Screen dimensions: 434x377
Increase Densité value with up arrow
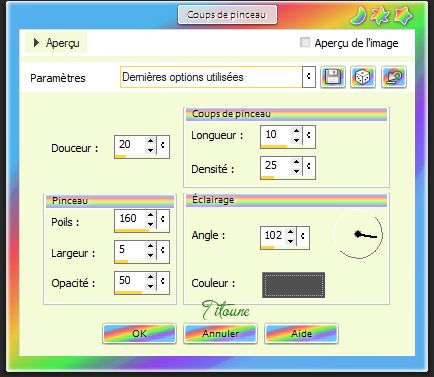(296, 162)
